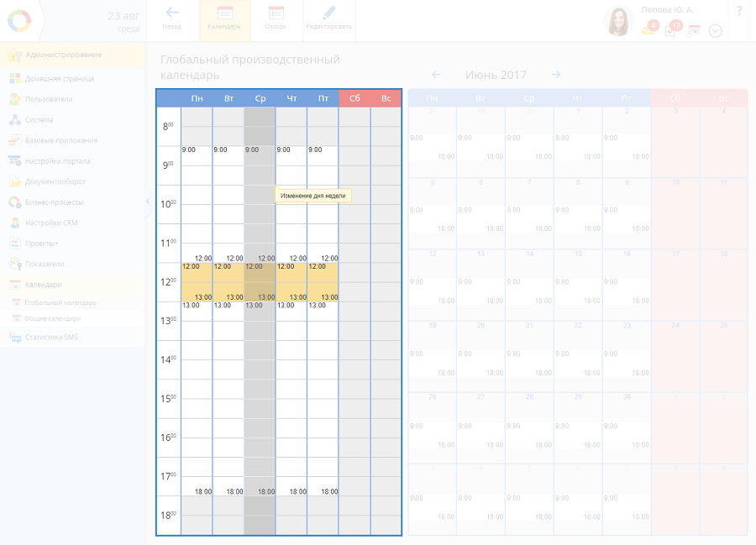
Task: Select June 11 Sunday in month calendar
Action: click(724, 213)
